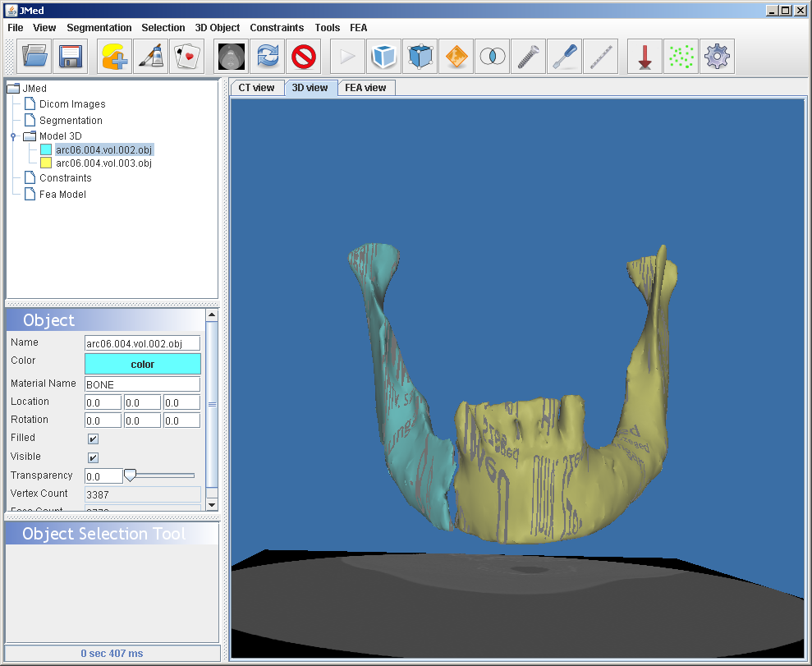The width and height of the screenshot is (812, 666).
Task: Collapse the Model 3D tree node
Action: point(13,136)
